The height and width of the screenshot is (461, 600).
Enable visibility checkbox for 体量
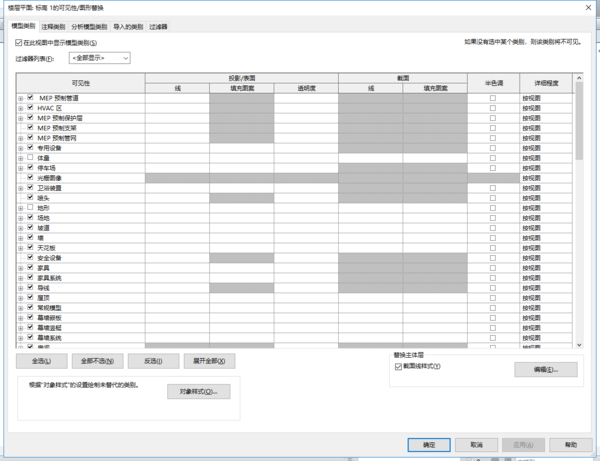[x=30, y=158]
